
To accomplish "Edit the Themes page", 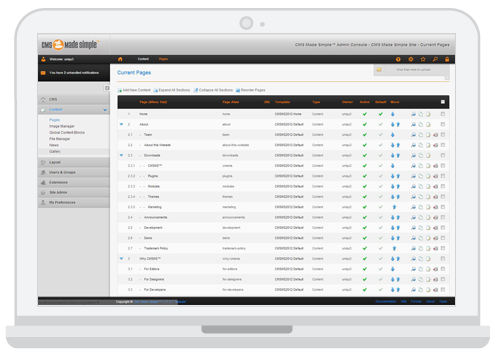I will pyautogui.click(x=428, y=197).
